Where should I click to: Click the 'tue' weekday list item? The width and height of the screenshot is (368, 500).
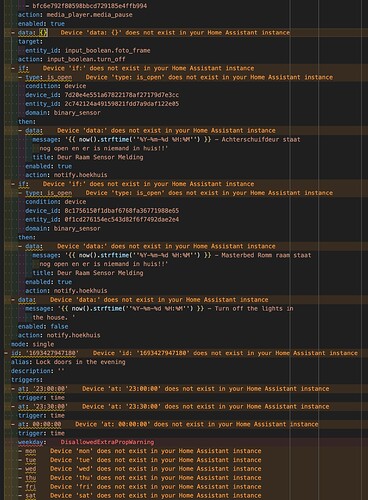(x=30, y=460)
